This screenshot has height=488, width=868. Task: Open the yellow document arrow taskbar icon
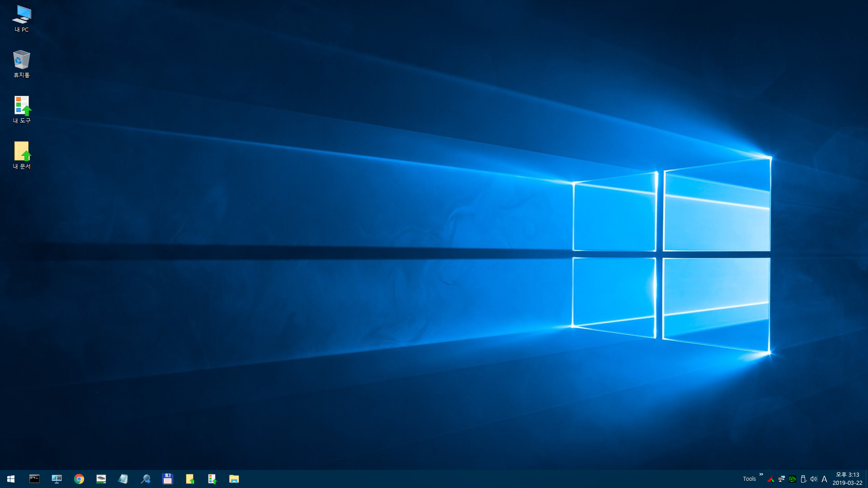(x=190, y=479)
